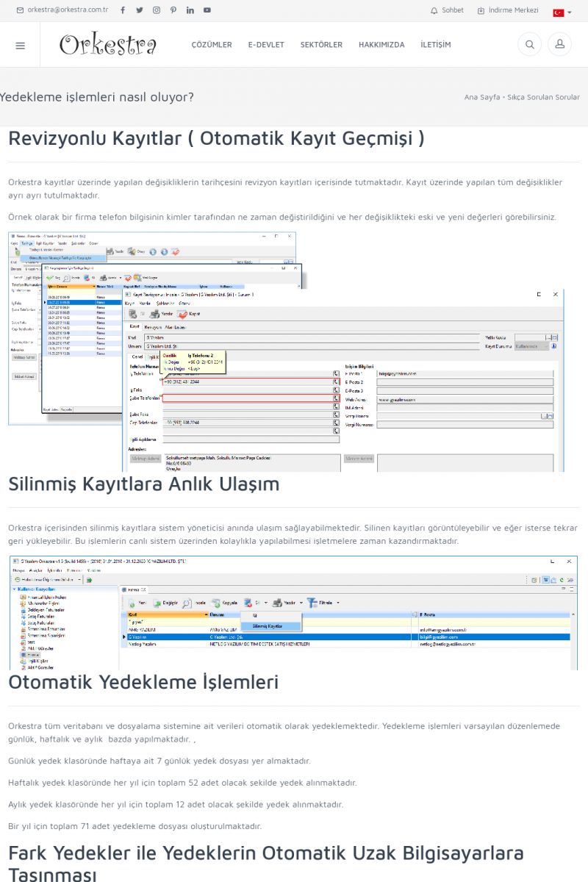The width and height of the screenshot is (588, 882).
Task: Click the Sohbet chat link
Action: pos(448,10)
